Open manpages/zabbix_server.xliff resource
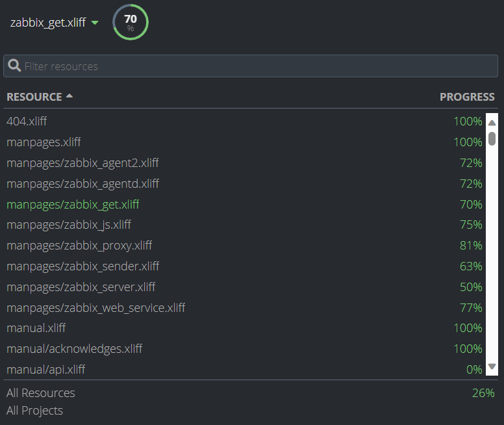The width and height of the screenshot is (504, 425). 81,287
